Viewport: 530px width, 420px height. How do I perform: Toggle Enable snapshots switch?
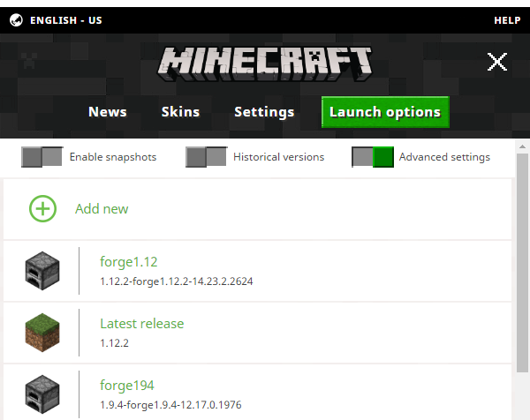[42, 157]
